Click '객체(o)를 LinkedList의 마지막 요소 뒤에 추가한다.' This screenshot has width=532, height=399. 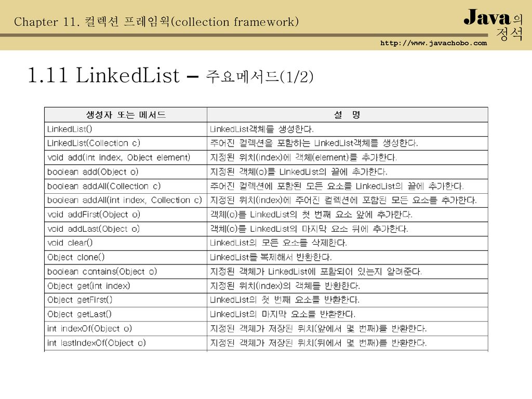309,229
